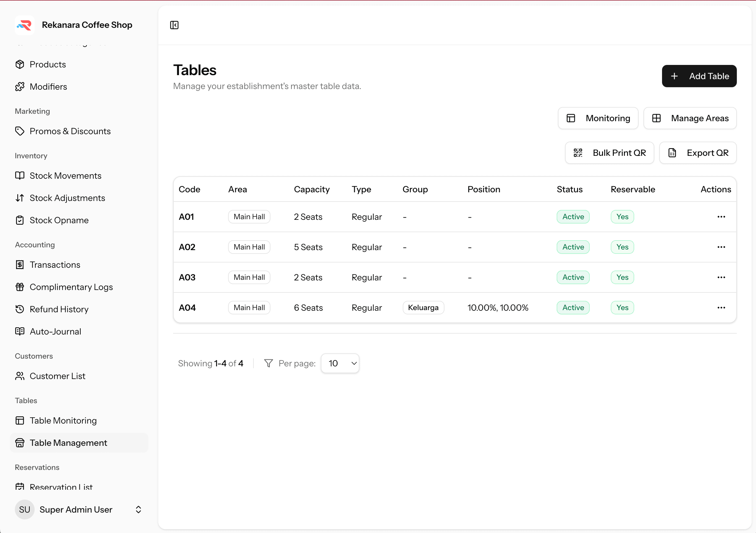Go to Transactions
Screen dimensions: 756x533
coord(79,265)
